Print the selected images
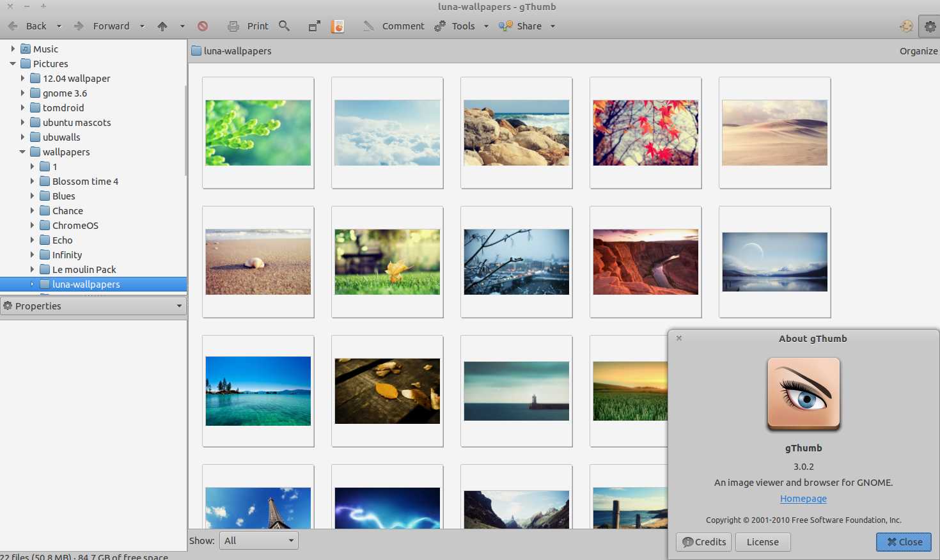Viewport: 940px width, 560px height. click(248, 26)
